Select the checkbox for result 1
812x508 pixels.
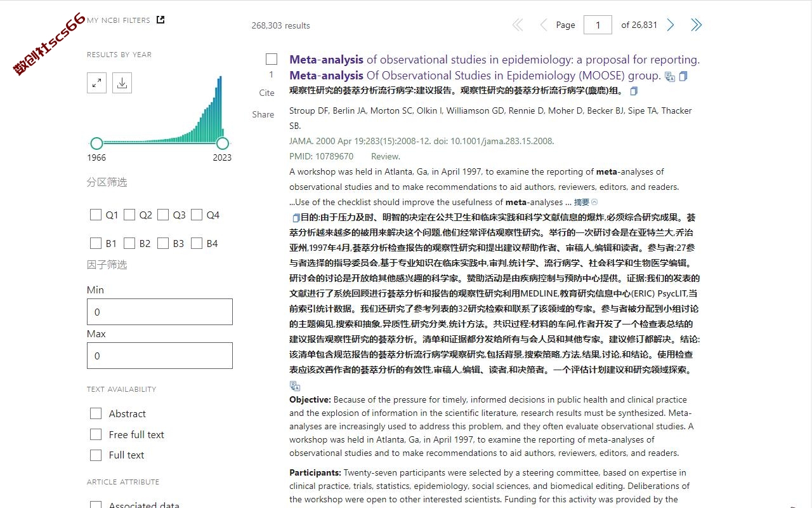272,59
